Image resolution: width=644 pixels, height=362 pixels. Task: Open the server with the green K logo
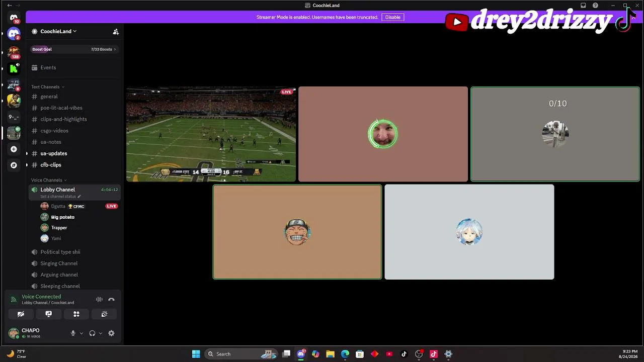(x=14, y=68)
